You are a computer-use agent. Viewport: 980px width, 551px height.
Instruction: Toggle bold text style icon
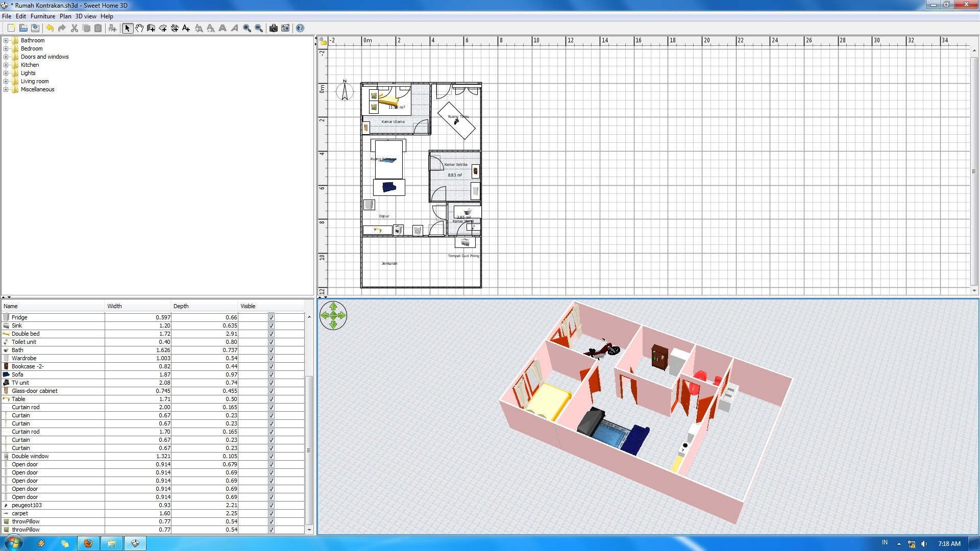[223, 28]
